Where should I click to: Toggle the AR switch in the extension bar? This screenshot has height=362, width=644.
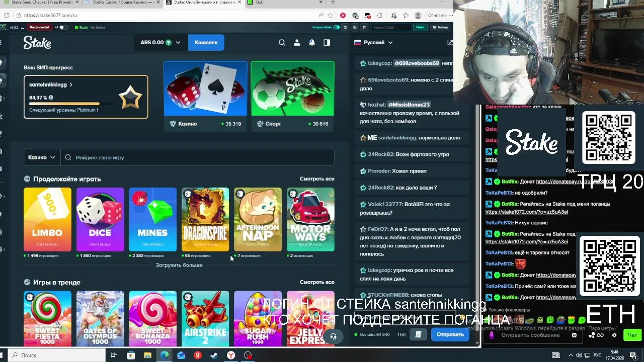coord(63,27)
